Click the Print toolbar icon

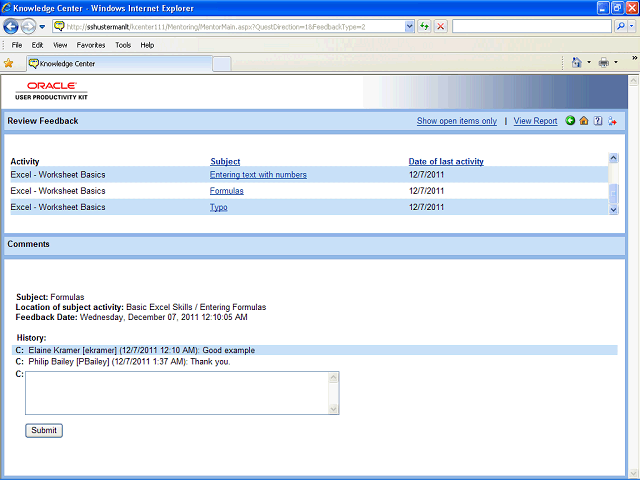604,62
